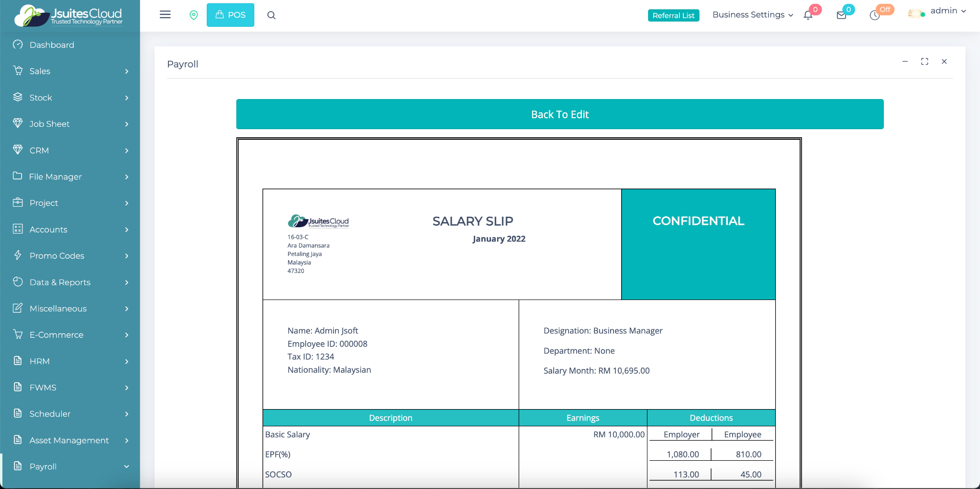Open the POS button
This screenshot has height=489, width=980.
click(230, 15)
